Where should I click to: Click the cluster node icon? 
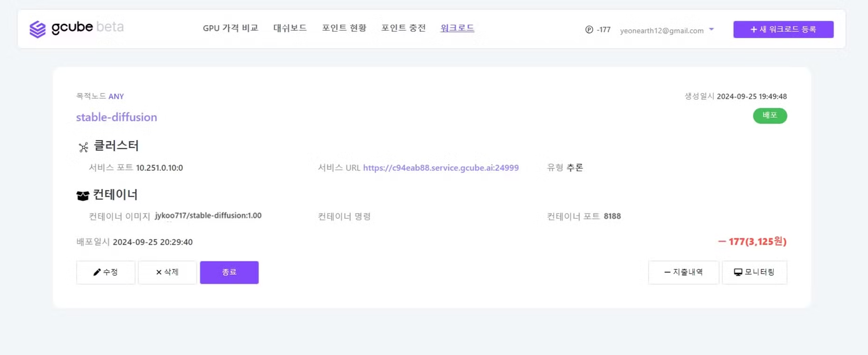tap(83, 147)
